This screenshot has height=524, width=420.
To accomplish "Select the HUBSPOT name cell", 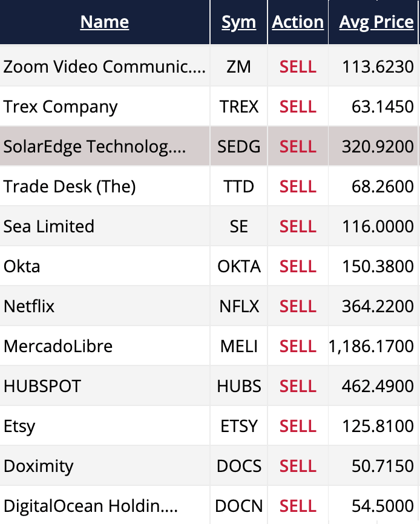I will tap(42, 386).
